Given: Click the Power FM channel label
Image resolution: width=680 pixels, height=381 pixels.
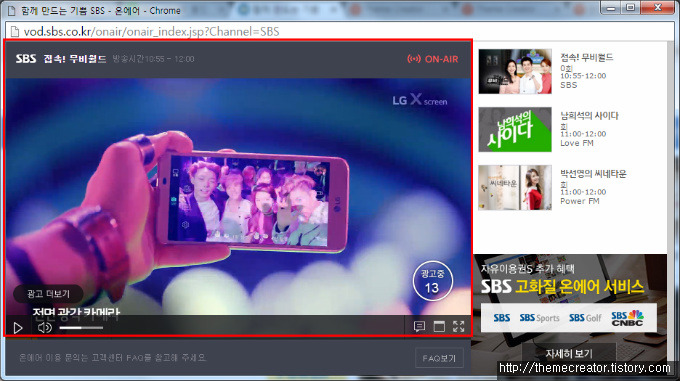Looking at the screenshot, I should coord(580,201).
